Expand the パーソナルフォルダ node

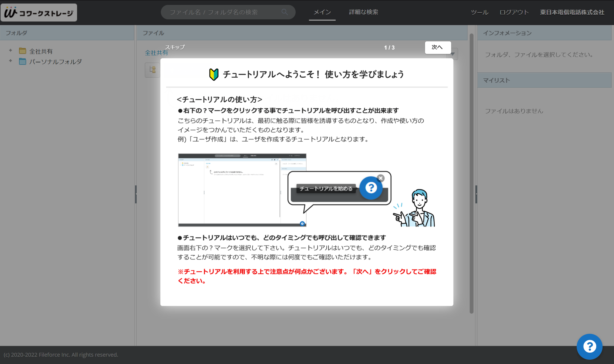click(x=10, y=61)
